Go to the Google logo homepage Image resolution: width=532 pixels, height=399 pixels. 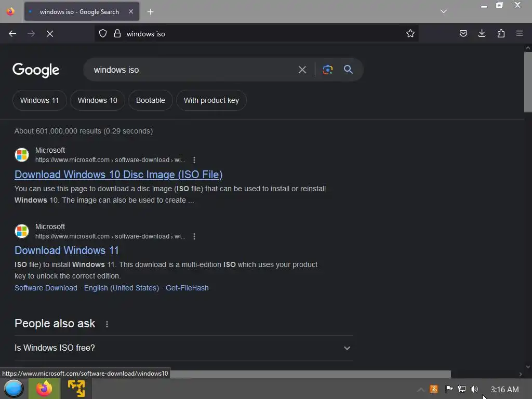pos(36,70)
